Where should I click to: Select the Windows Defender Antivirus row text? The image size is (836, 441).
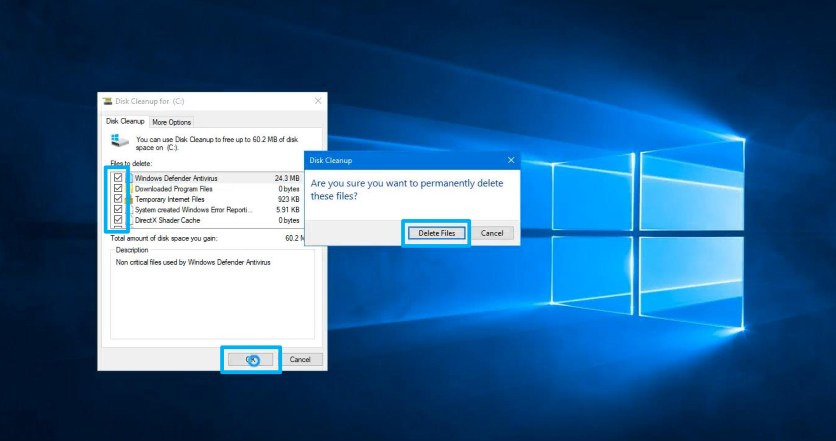click(176, 178)
